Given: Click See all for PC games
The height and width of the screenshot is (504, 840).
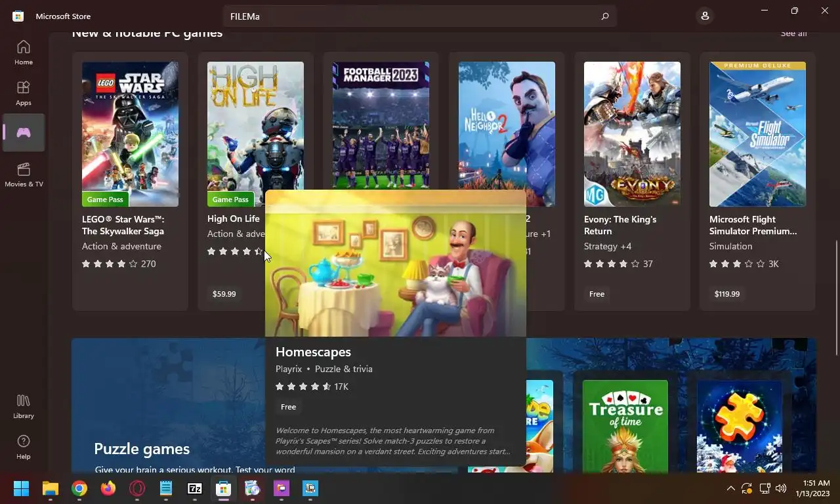Looking at the screenshot, I should (x=793, y=33).
